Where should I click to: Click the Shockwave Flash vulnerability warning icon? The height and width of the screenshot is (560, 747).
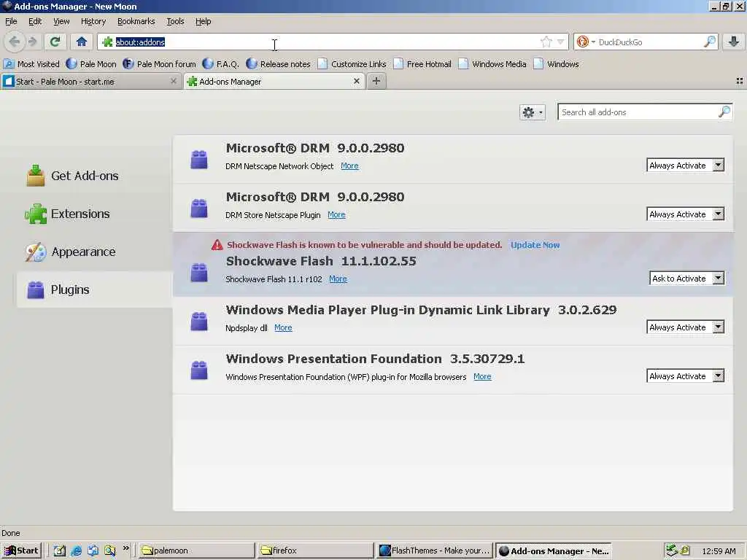pos(217,245)
